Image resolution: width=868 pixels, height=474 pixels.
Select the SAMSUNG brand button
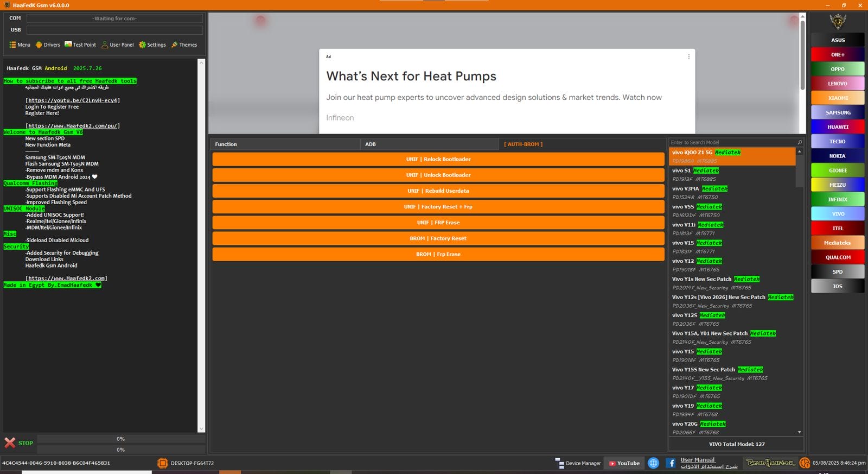point(838,113)
